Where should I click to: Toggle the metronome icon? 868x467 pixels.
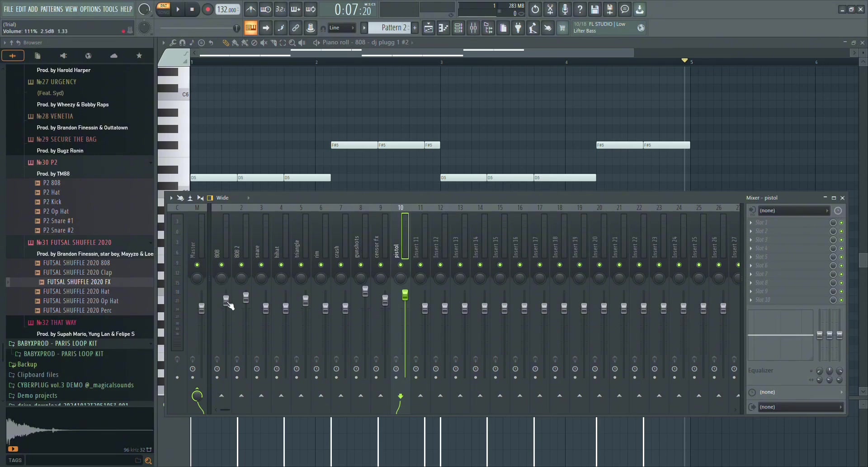[x=251, y=9]
